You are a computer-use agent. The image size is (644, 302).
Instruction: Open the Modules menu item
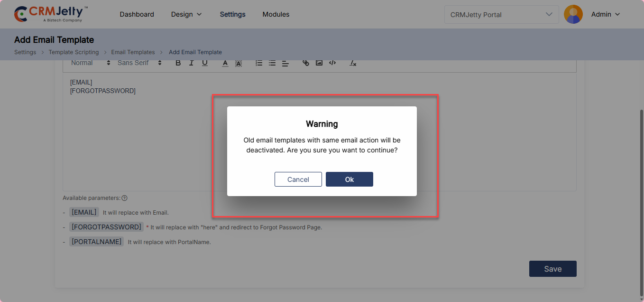pos(276,15)
